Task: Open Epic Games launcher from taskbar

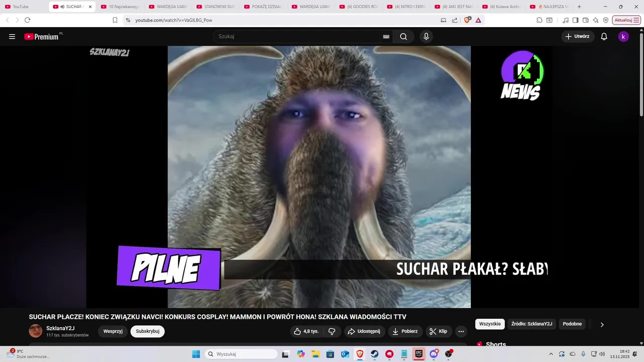Action: 419,354
